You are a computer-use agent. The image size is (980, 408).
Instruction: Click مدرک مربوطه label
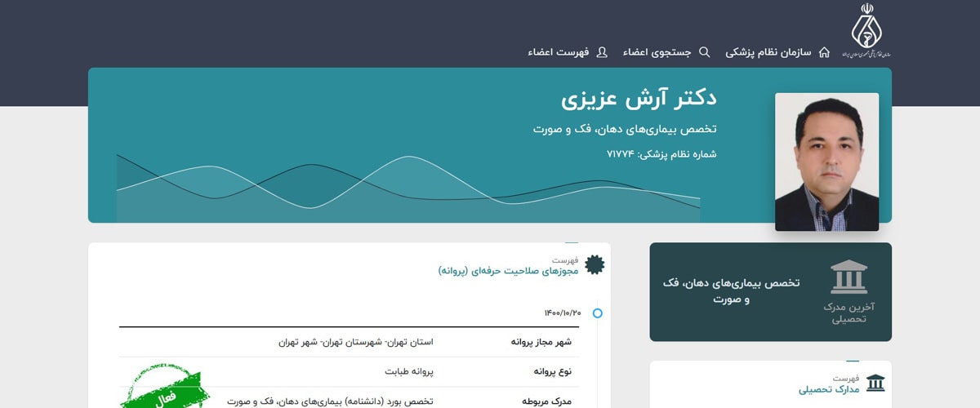pos(547,401)
